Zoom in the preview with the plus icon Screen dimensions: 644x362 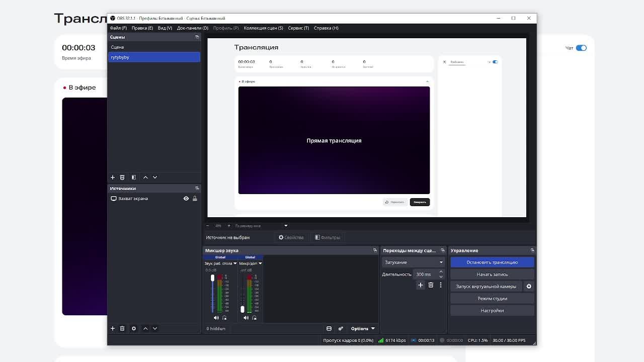click(x=229, y=226)
